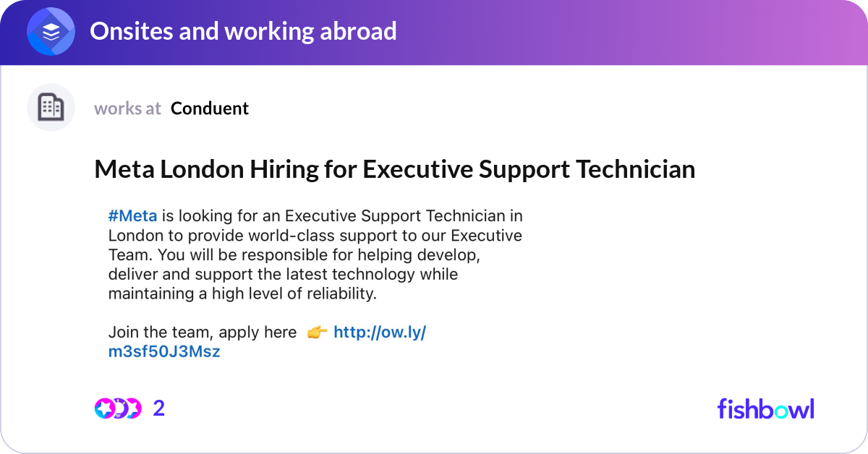The width and height of the screenshot is (868, 454).
Task: Click the pointing finger emoji in the post
Action: click(x=316, y=332)
